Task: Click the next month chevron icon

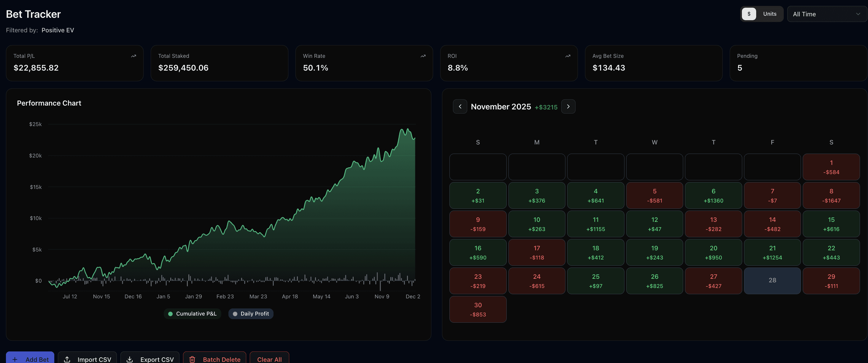Action: coord(568,106)
